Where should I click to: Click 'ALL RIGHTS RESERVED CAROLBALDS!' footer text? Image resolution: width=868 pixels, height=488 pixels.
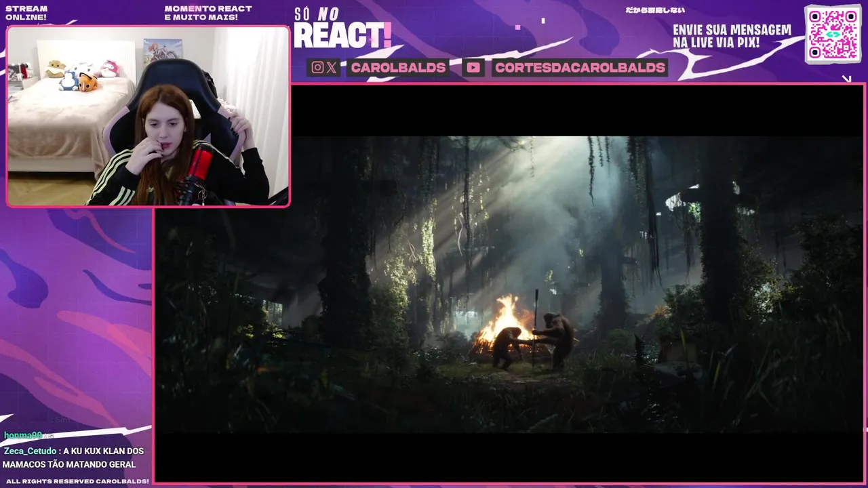tap(77, 481)
